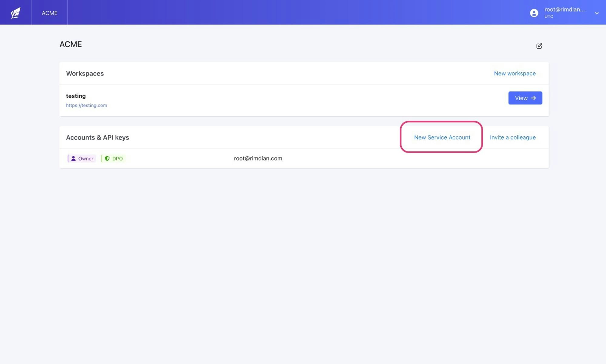The height and width of the screenshot is (364, 606).
Task: Click New Service Account
Action: (x=442, y=137)
